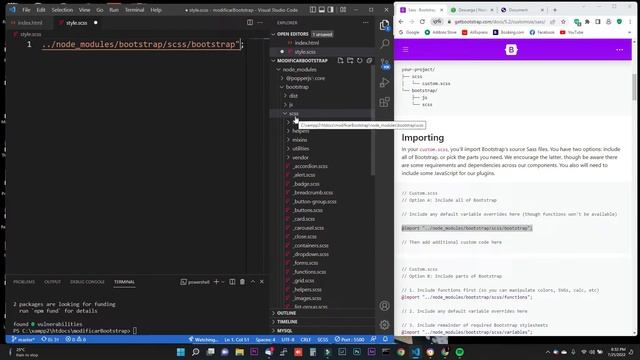Maximize the terminal panel with the chevron
The image size is (640, 360).
tap(253, 282)
